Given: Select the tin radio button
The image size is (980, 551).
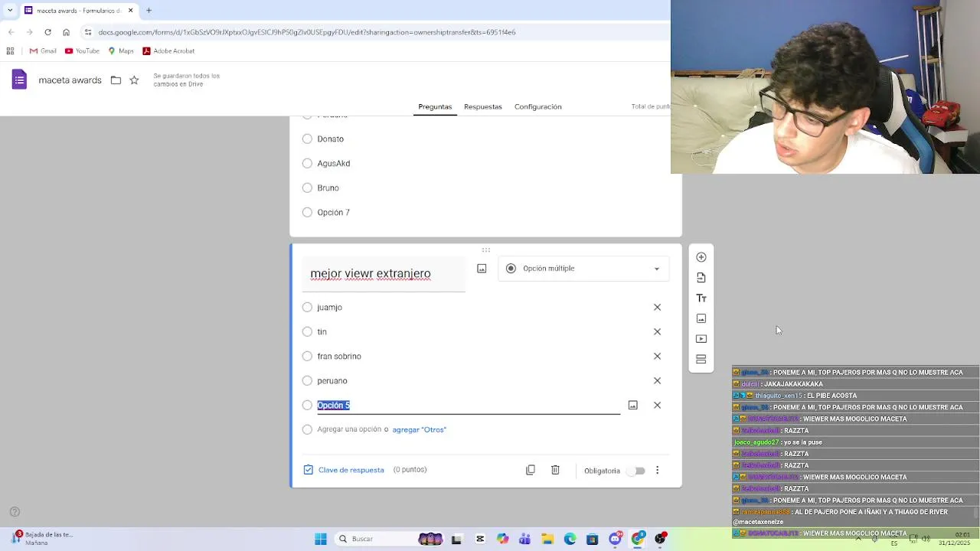Looking at the screenshot, I should click(307, 332).
